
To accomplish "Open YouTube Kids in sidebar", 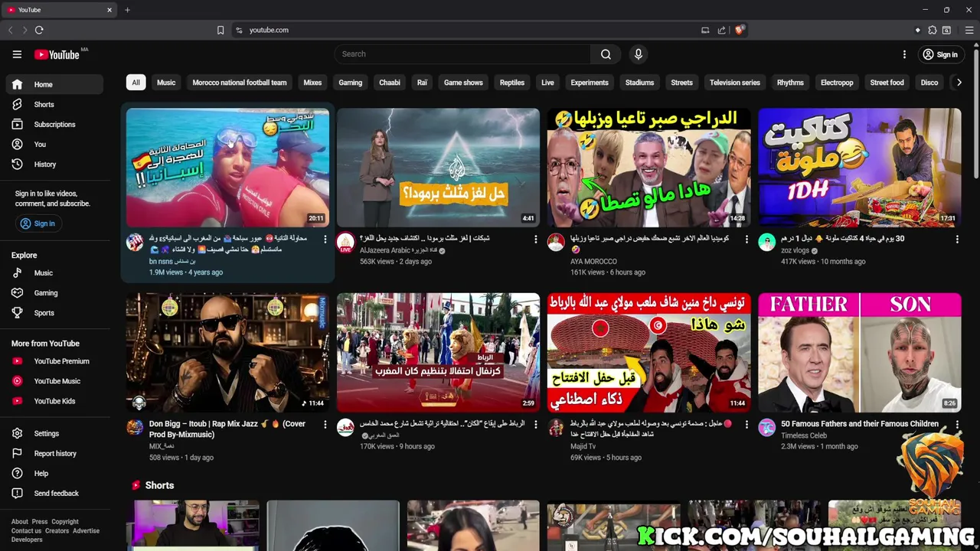I will (x=54, y=401).
